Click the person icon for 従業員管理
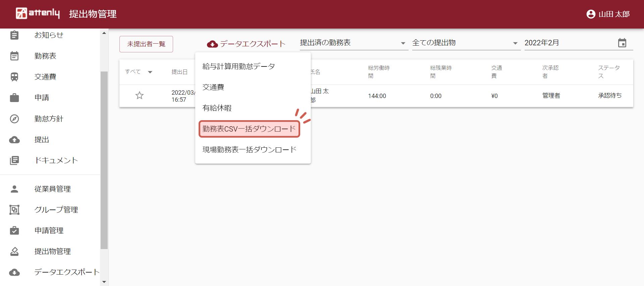Viewport: 644px width, 286px height. [14, 189]
